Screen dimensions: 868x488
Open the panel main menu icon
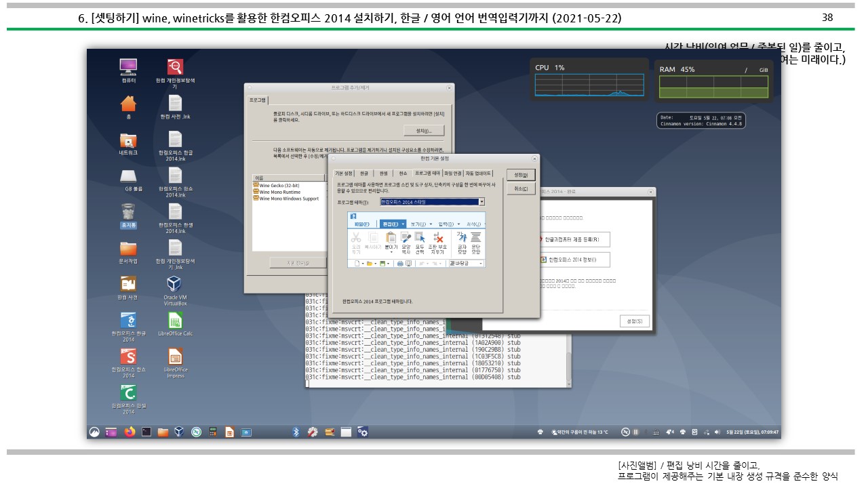tap(96, 432)
